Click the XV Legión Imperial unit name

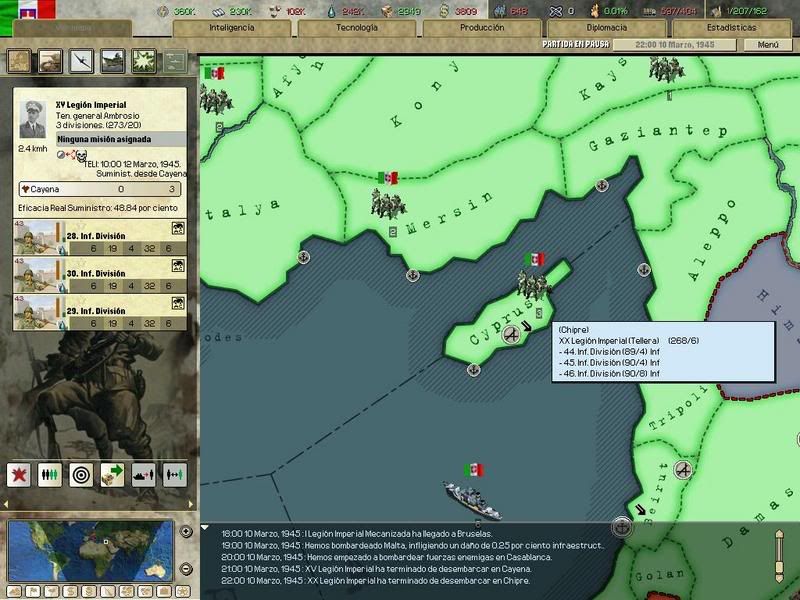[91, 105]
